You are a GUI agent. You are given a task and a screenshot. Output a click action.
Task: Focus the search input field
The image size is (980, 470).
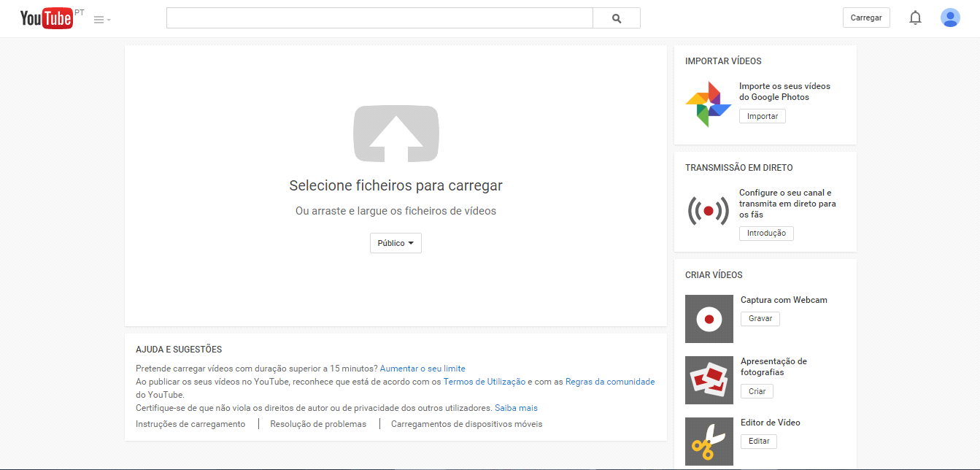(379, 18)
